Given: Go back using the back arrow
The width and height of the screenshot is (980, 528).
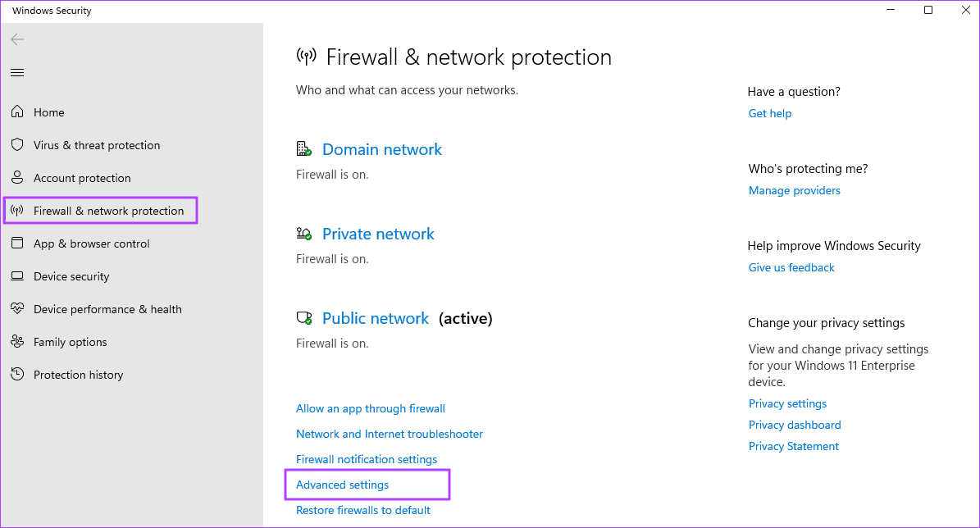Looking at the screenshot, I should [17, 39].
